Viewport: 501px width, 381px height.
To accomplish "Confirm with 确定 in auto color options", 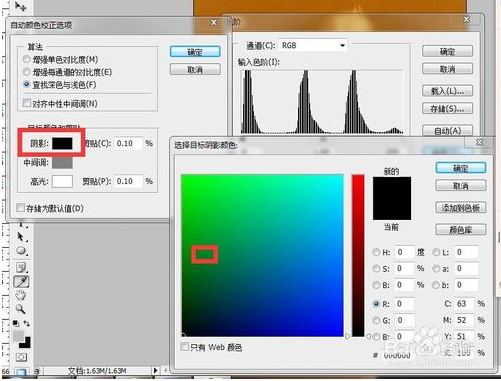I will coord(195,52).
